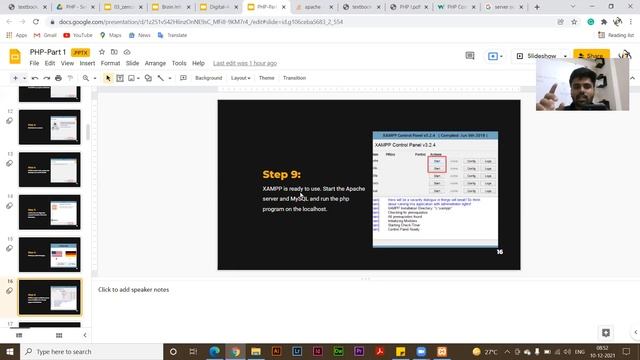Open the Insert menu
The image size is (640, 360).
(87, 63)
